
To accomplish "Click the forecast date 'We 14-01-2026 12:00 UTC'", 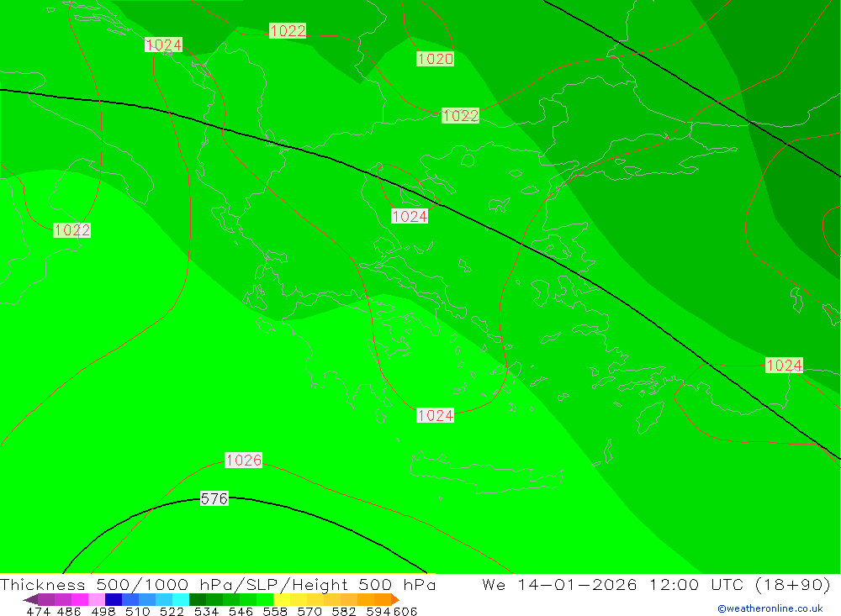I will tap(616, 584).
